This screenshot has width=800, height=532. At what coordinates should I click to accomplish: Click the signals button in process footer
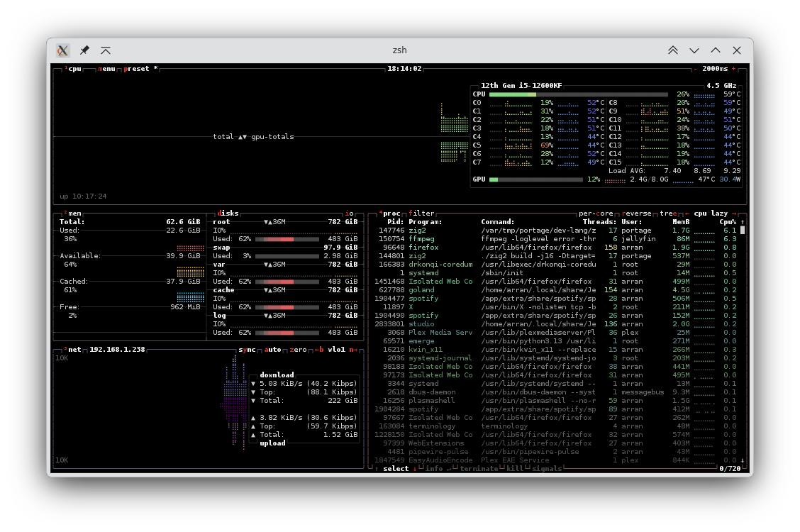(x=547, y=469)
